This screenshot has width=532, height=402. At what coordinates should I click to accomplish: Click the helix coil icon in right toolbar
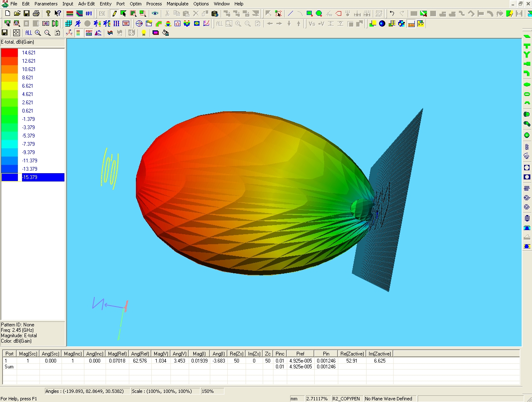(527, 147)
